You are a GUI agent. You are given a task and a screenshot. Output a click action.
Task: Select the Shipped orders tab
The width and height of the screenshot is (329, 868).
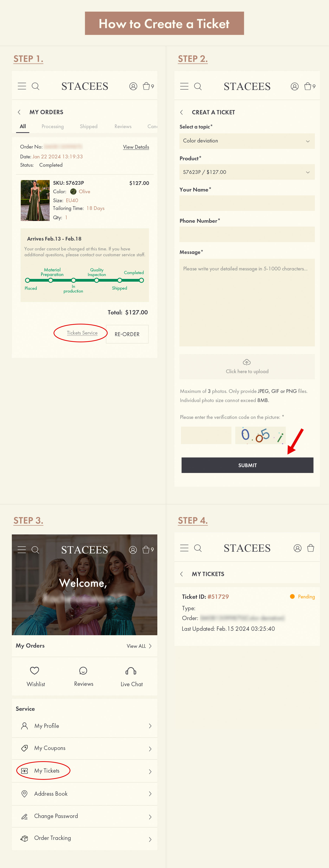click(88, 126)
